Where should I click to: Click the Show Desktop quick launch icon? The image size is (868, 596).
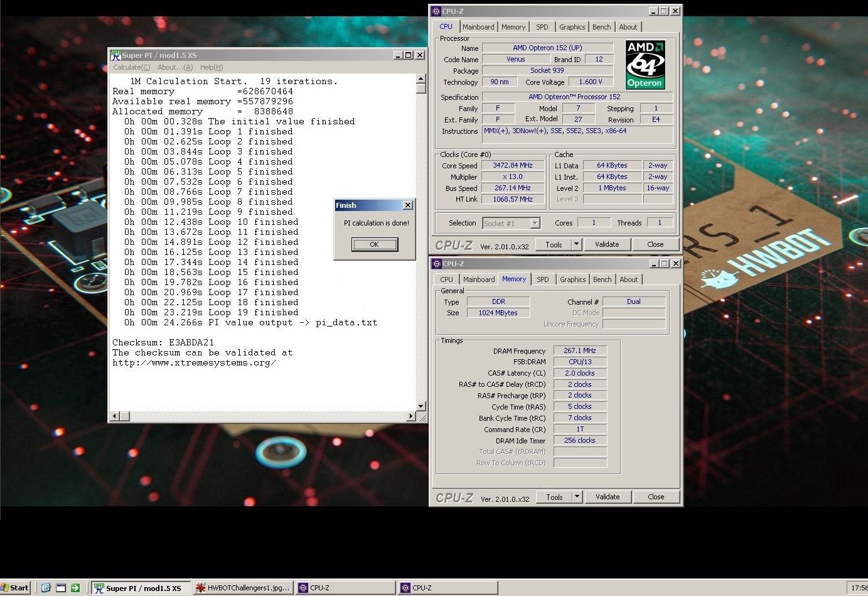click(x=61, y=588)
